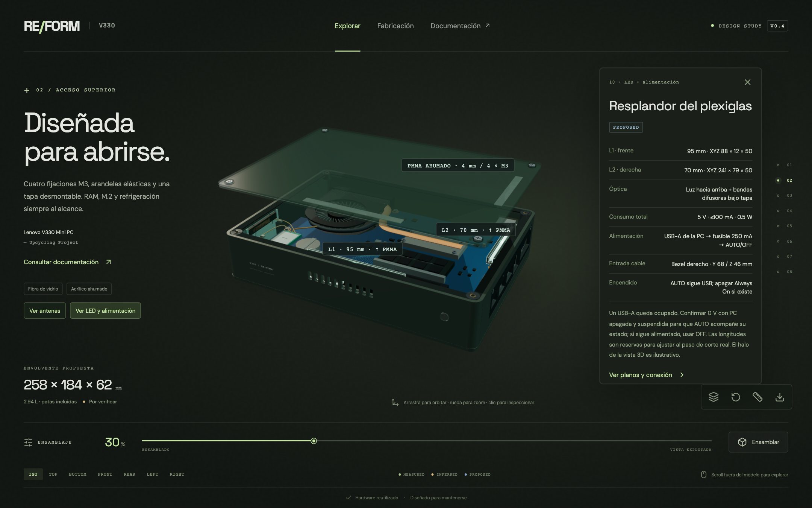Jump to section 08 dot

[778, 272]
